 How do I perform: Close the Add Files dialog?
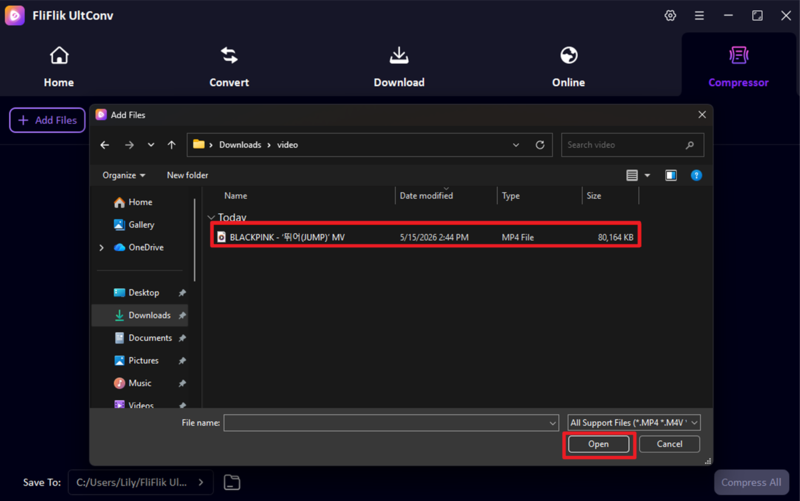tap(702, 115)
